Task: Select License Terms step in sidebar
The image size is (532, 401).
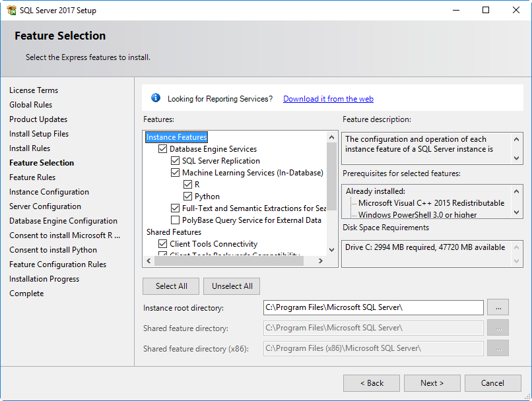Action: [x=34, y=90]
